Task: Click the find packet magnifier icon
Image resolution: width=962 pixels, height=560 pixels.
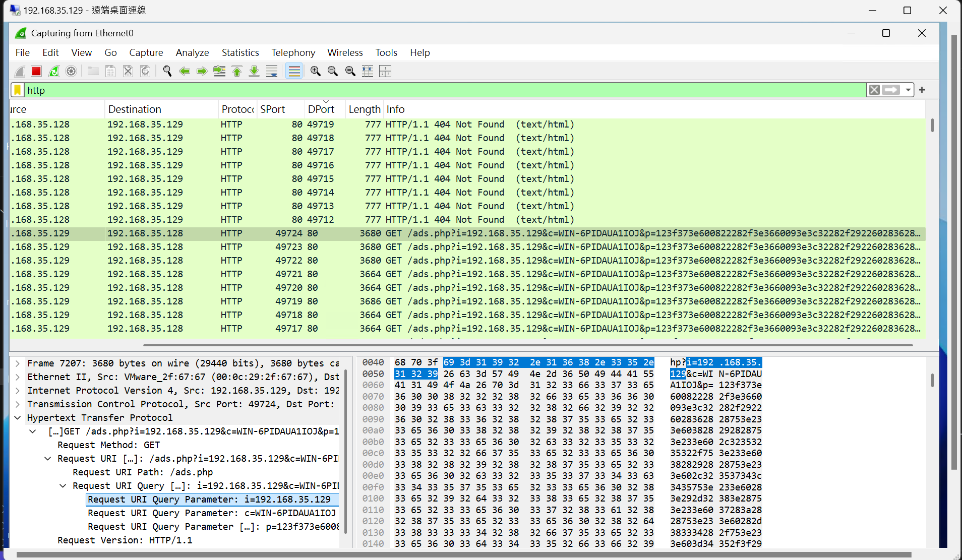Action: coord(167,71)
